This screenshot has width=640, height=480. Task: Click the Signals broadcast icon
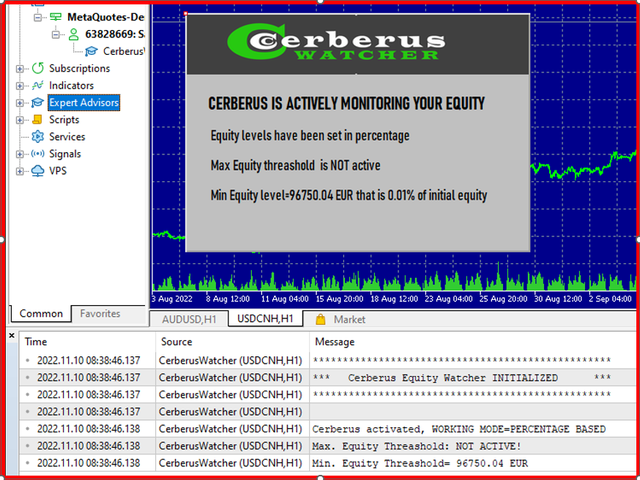(x=38, y=154)
